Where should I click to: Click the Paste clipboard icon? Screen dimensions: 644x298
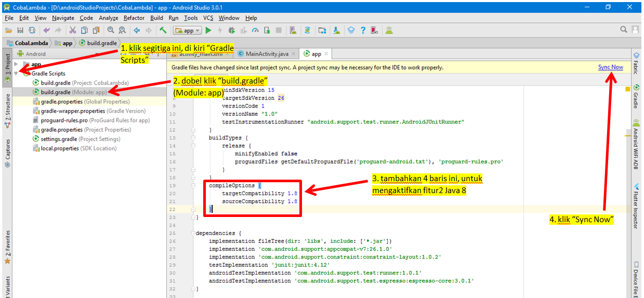(x=96, y=31)
